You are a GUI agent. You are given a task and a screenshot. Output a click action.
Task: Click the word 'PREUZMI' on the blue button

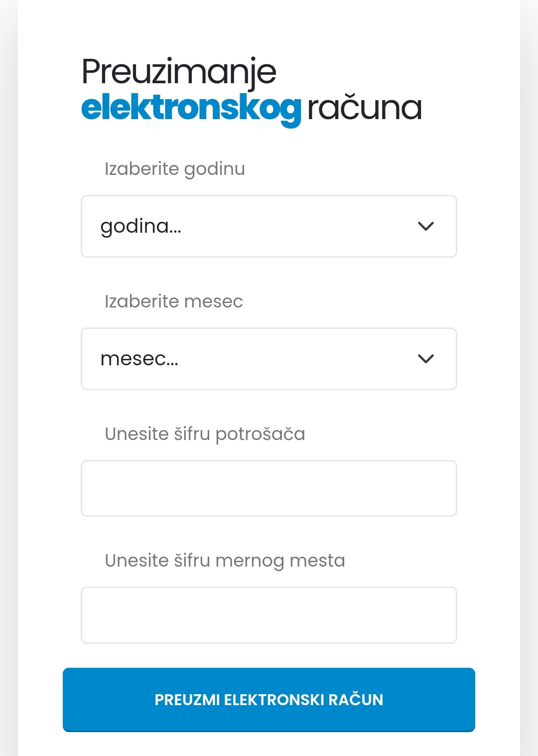coord(187,700)
